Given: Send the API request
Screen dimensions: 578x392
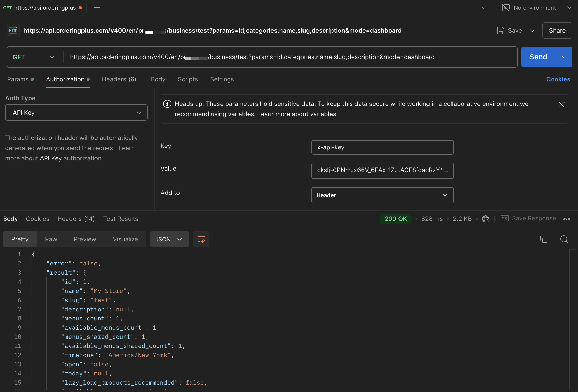Looking at the screenshot, I should pyautogui.click(x=538, y=57).
